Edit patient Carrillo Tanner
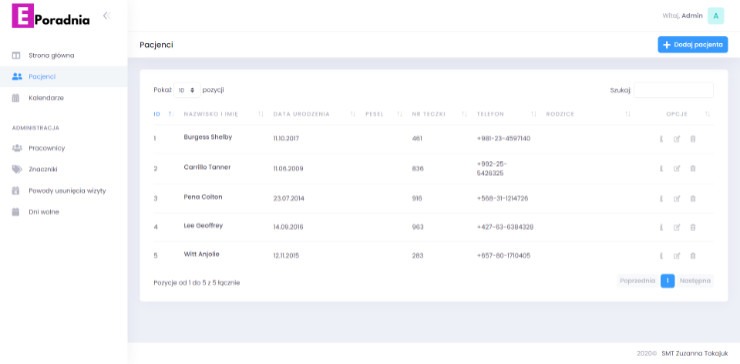 [x=677, y=169]
